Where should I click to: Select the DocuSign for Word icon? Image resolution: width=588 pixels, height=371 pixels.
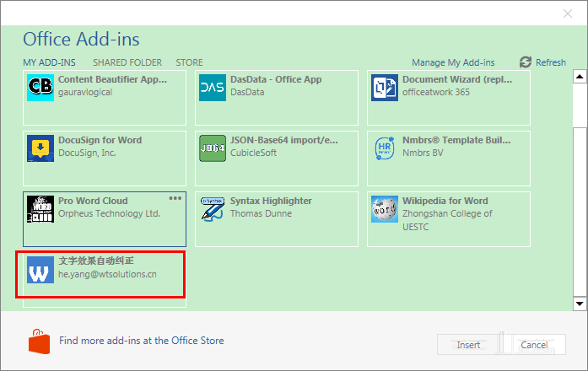pos(40,148)
